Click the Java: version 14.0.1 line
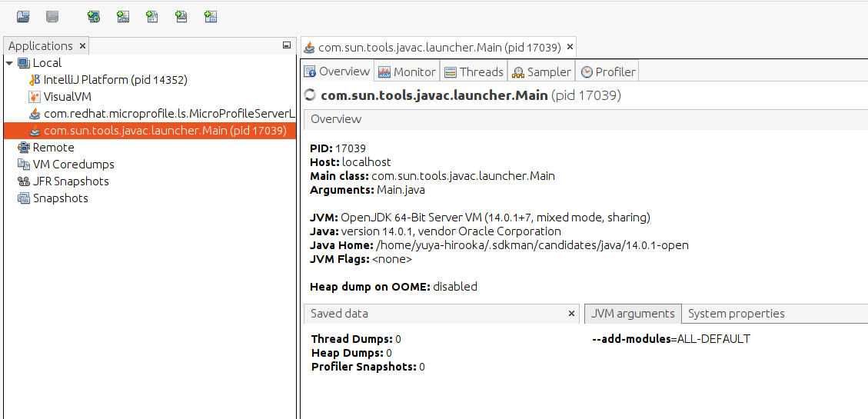This screenshot has width=868, height=419. pos(436,231)
